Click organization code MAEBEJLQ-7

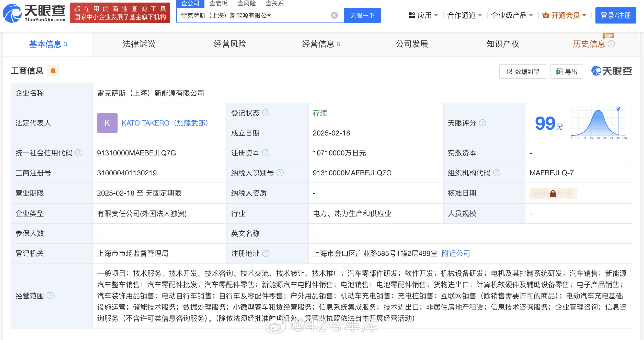point(551,173)
